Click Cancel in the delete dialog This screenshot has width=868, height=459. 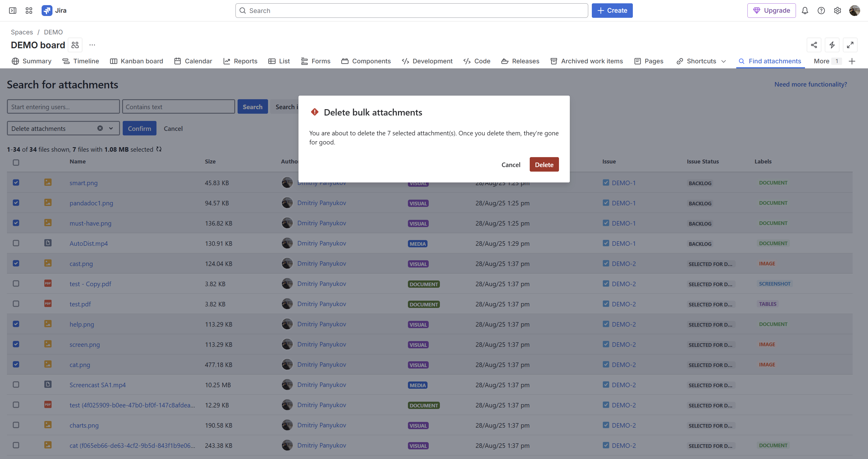point(510,164)
